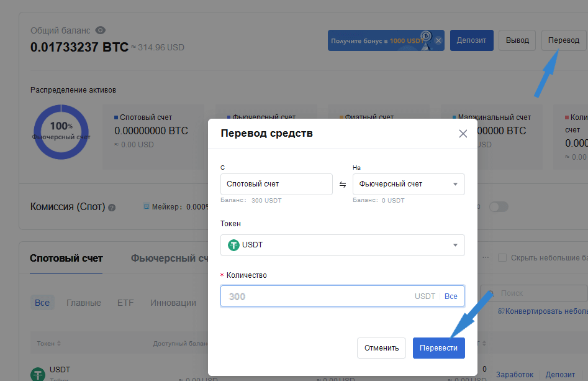Select the ETF filter tab

pyautogui.click(x=125, y=303)
